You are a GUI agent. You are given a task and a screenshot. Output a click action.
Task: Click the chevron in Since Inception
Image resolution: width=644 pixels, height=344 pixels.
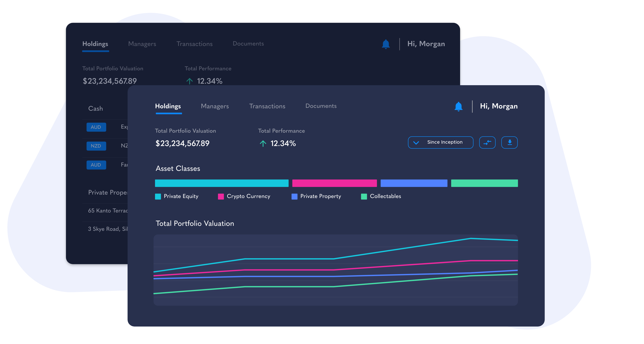pos(416,143)
